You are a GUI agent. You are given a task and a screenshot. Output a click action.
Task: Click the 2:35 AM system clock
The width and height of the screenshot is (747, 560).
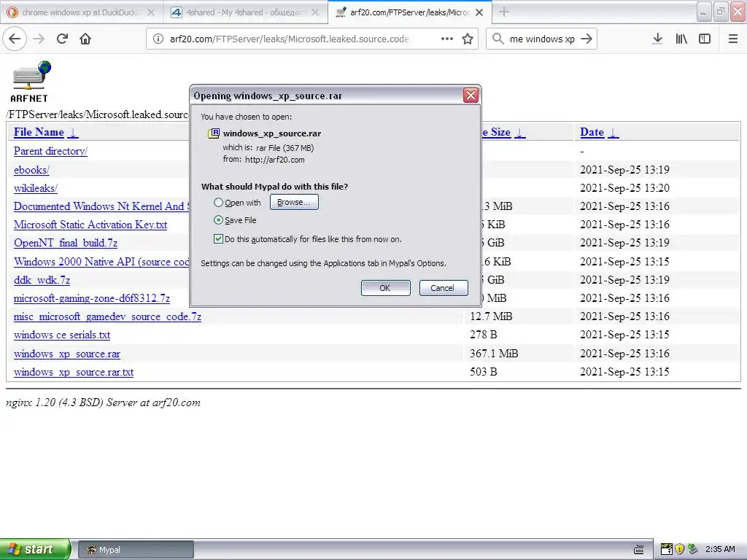[720, 549]
